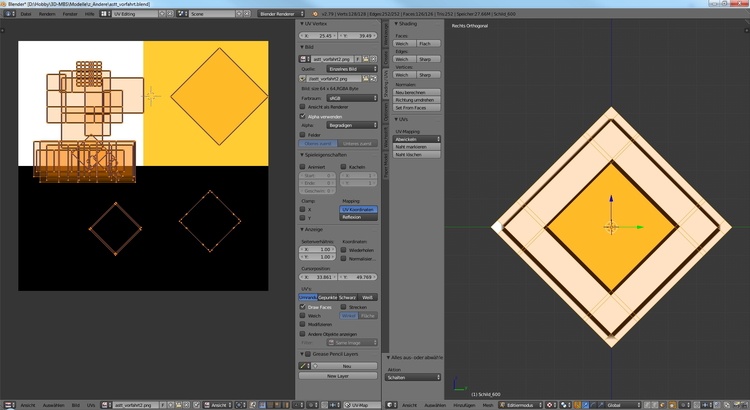
Task: Click the Blender logo info-editor icon
Action: 8,14
